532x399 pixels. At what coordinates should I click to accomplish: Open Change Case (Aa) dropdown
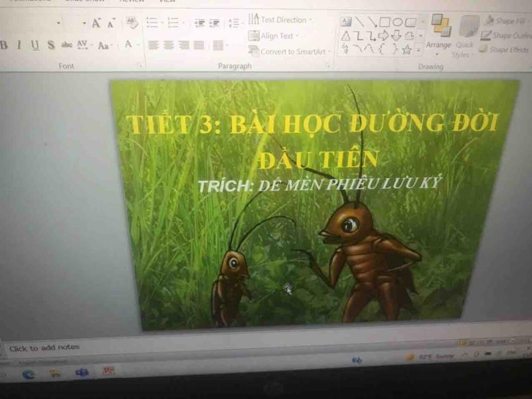(104, 45)
